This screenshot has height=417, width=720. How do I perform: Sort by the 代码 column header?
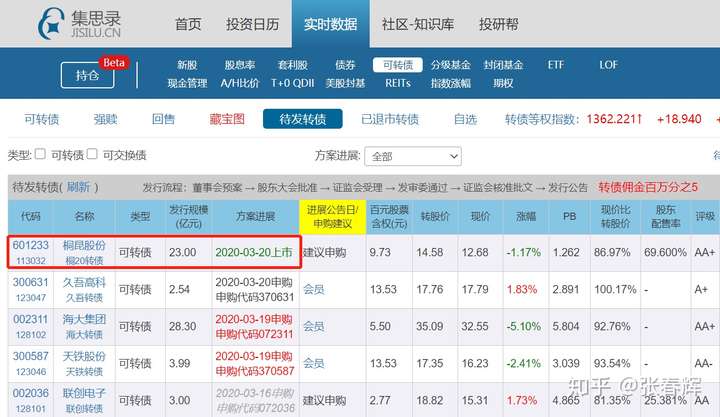click(x=30, y=216)
